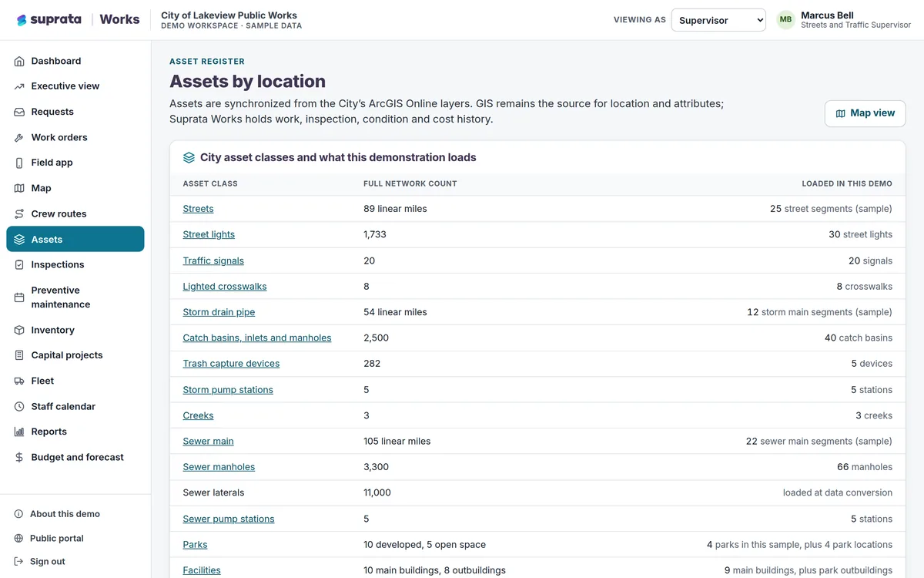Click the About this demo info icon

tap(19, 514)
